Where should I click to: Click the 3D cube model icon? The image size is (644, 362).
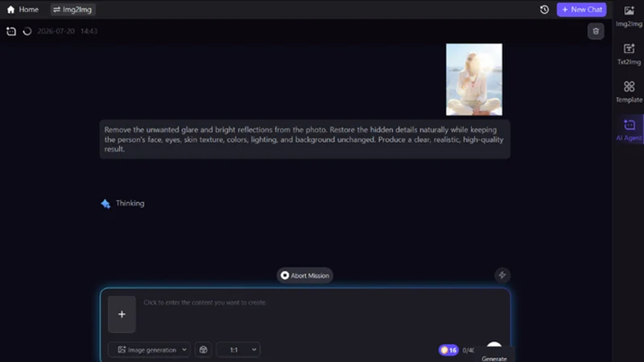(204, 350)
